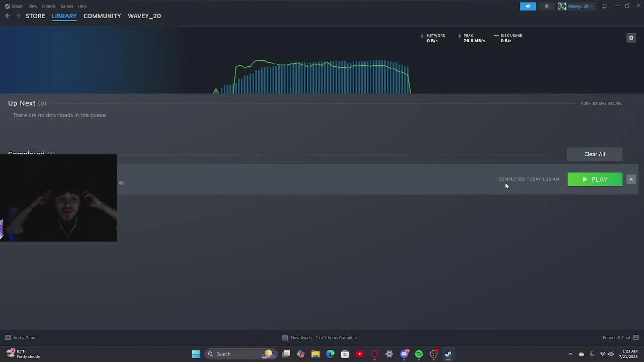Screen dimensions: 644x362
Task: Click the download throughput graph
Action: pos(313,76)
